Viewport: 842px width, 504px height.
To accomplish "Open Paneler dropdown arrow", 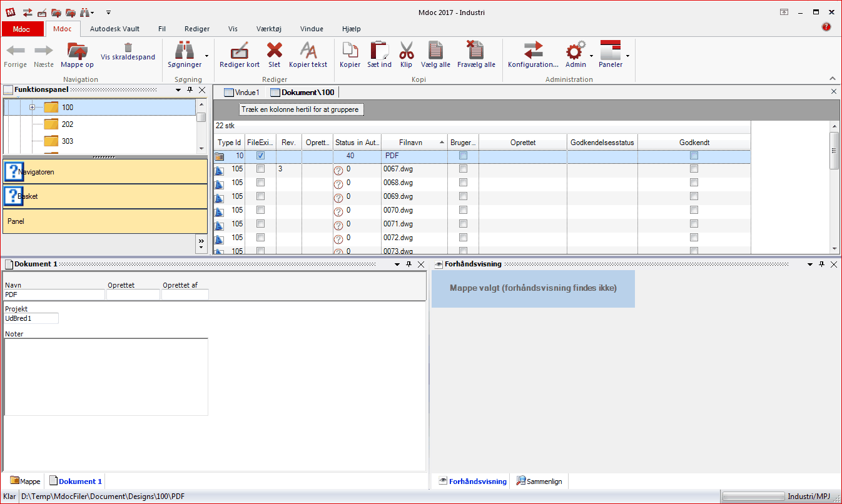I will [x=627, y=56].
